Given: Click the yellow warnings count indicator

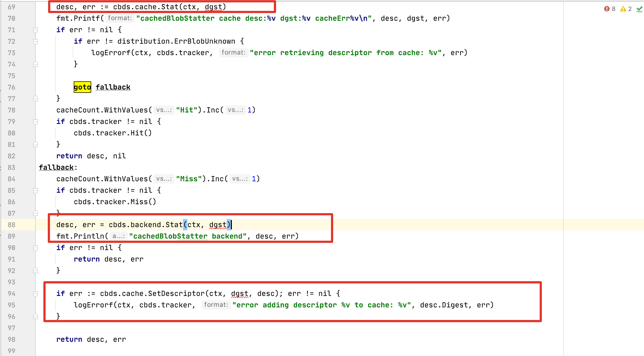Looking at the screenshot, I should coord(626,9).
